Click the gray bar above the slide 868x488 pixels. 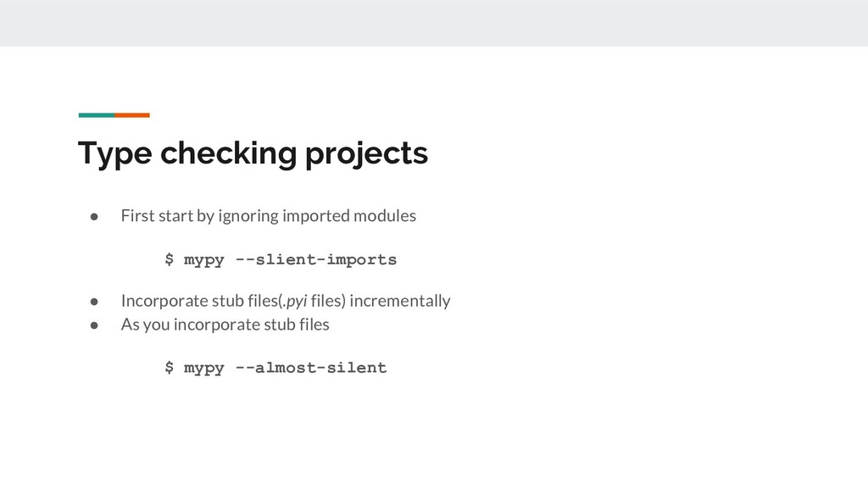click(x=434, y=23)
